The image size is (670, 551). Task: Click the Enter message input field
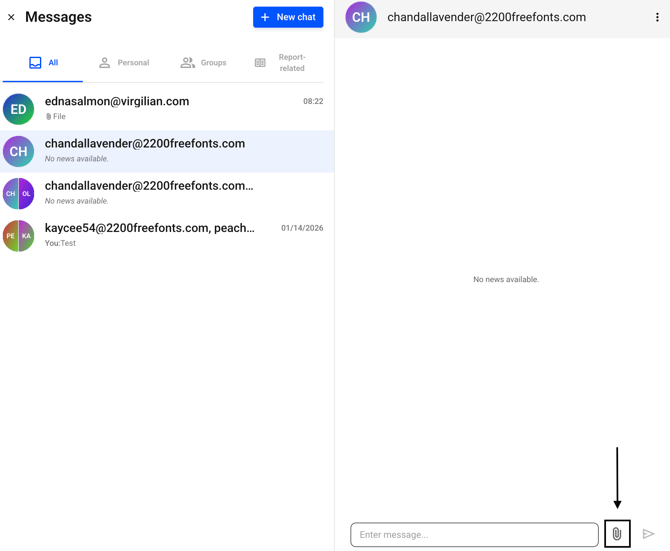(x=474, y=535)
